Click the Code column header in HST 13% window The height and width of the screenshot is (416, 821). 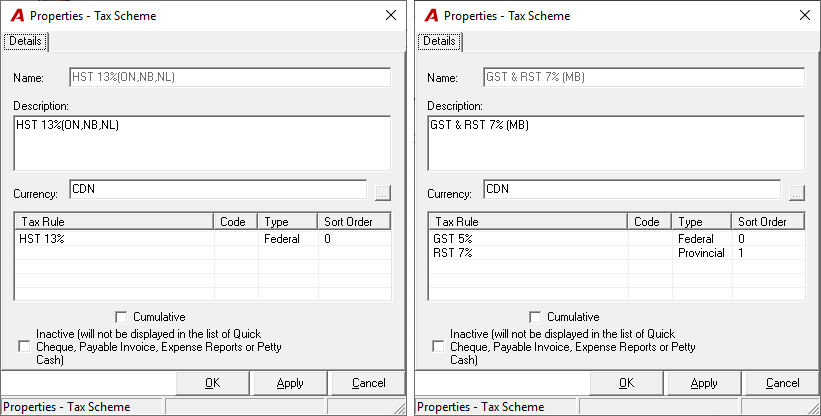pyautogui.click(x=236, y=222)
